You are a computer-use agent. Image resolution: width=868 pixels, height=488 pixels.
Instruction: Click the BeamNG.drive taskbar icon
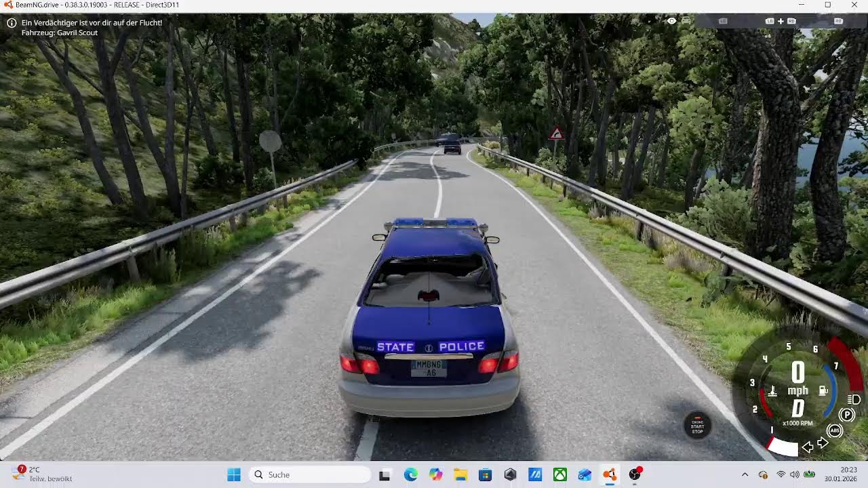click(x=610, y=474)
